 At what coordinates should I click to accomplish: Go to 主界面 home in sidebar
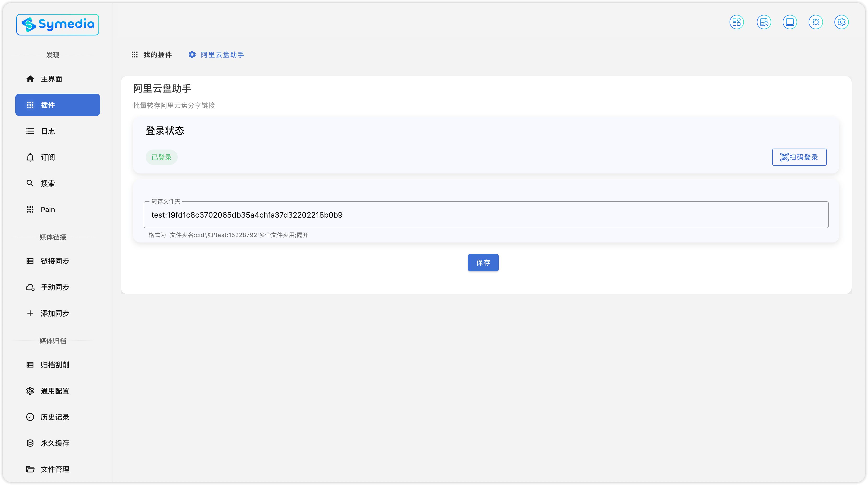click(x=51, y=79)
